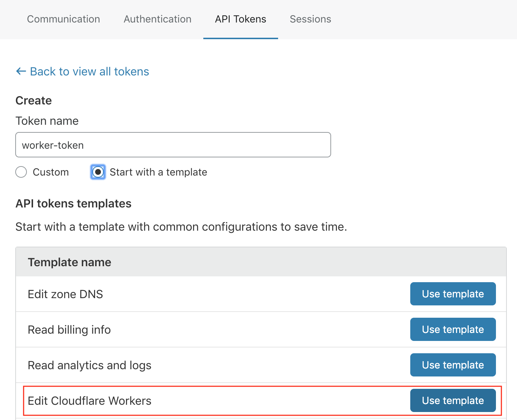Go to the Sessions tab

click(x=310, y=19)
